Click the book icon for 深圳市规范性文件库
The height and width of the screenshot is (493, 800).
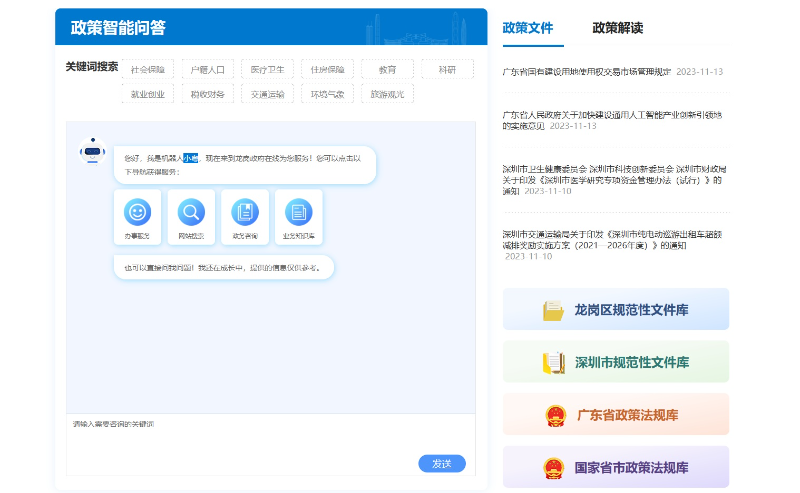[553, 362]
